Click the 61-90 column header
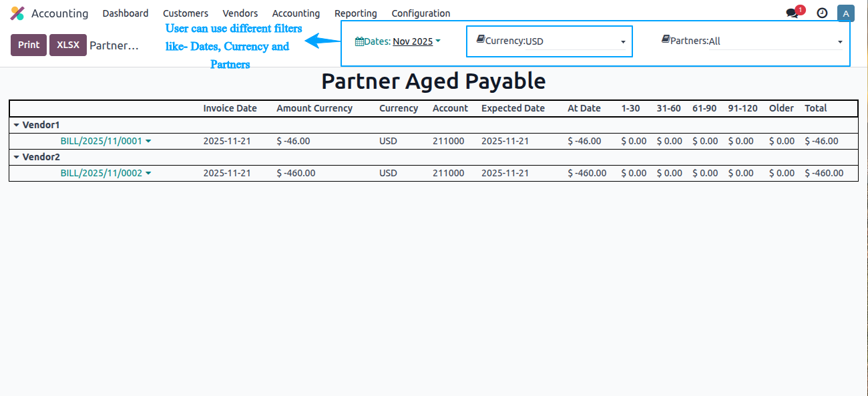The width and height of the screenshot is (868, 396). click(704, 108)
